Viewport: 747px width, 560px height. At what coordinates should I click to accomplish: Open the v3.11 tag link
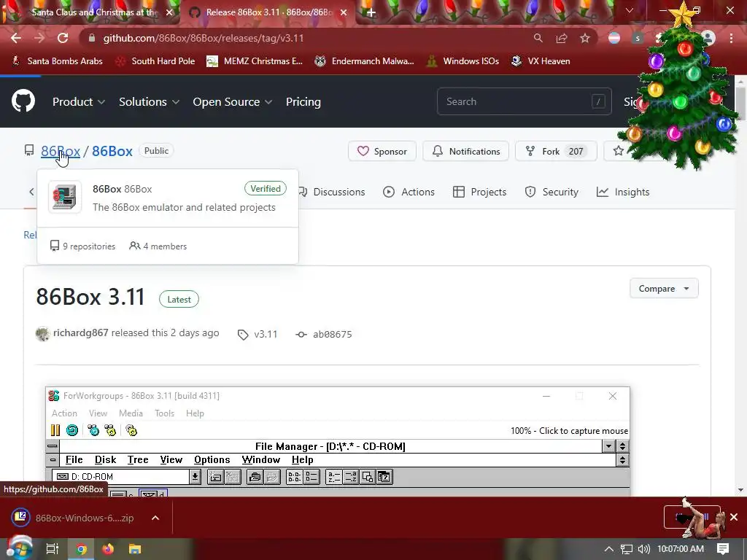[258, 334]
